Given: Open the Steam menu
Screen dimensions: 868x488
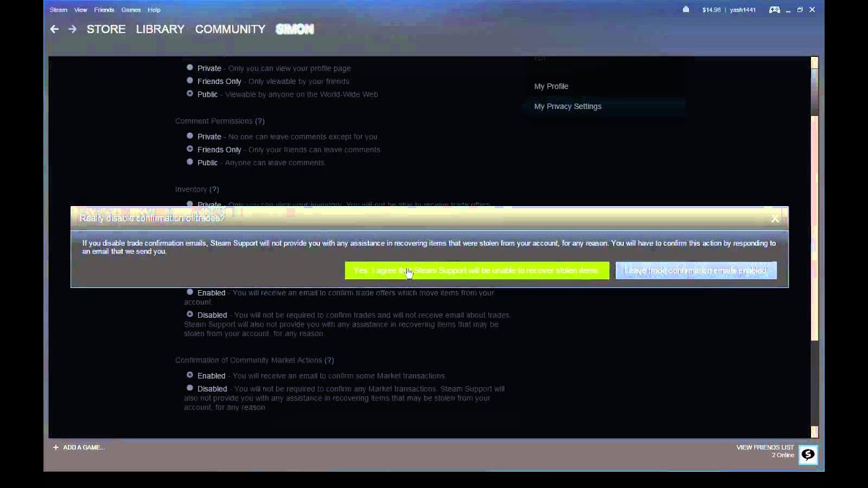Looking at the screenshot, I should tap(58, 9).
